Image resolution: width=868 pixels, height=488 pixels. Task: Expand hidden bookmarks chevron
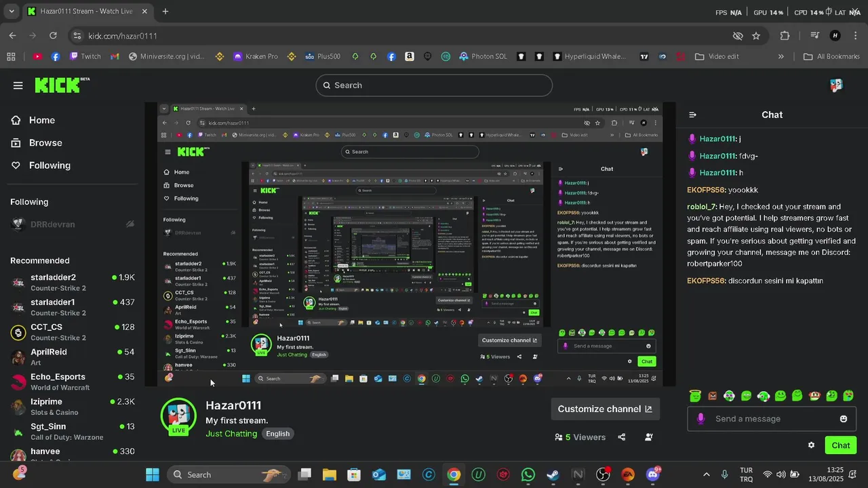pos(781,57)
